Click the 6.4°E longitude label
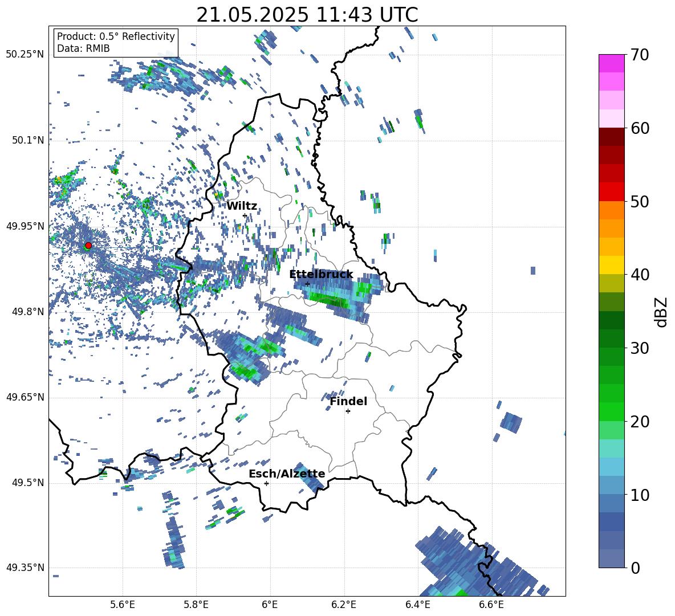The width and height of the screenshot is (675, 616). pyautogui.click(x=417, y=605)
